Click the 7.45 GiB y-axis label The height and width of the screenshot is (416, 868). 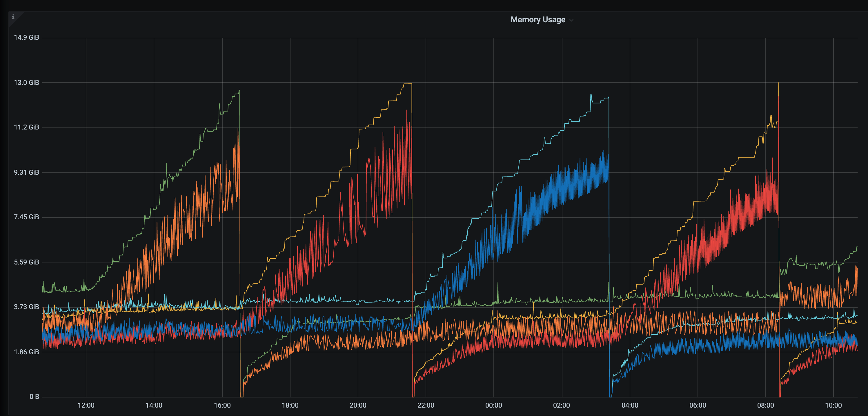[26, 217]
